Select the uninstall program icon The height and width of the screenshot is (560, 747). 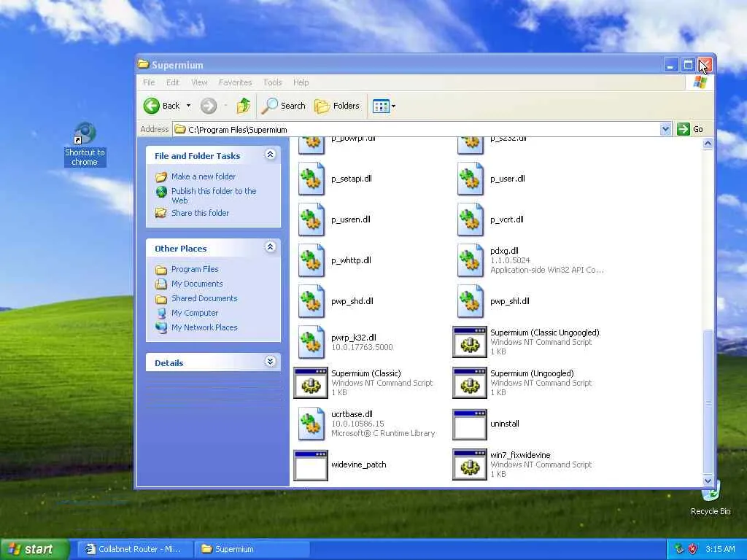click(x=470, y=425)
